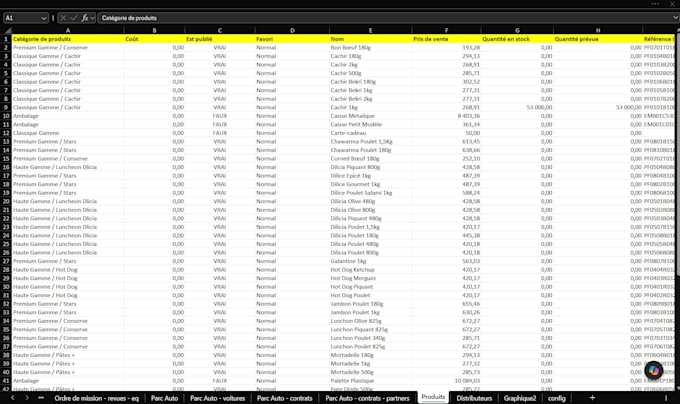Select '53 000,00' in Quantité en stock column
The width and height of the screenshot is (680, 404).
(x=517, y=107)
